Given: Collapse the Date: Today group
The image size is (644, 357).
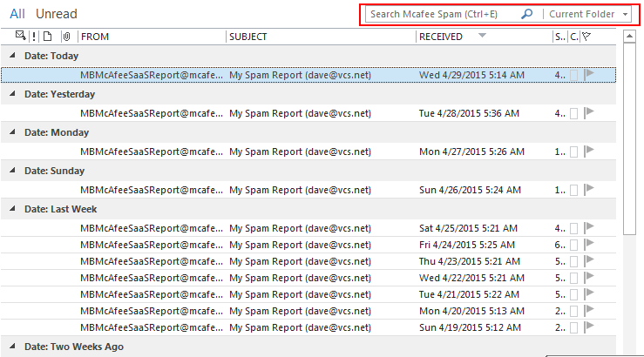Looking at the screenshot, I should coord(13,55).
